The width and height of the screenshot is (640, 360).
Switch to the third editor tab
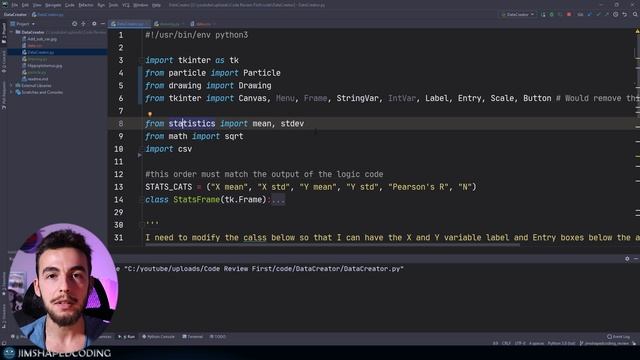pos(203,24)
